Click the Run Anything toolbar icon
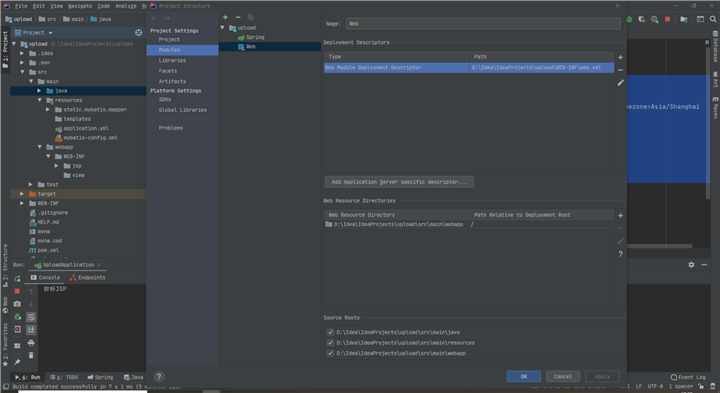The height and width of the screenshot is (393, 720). coord(700,19)
